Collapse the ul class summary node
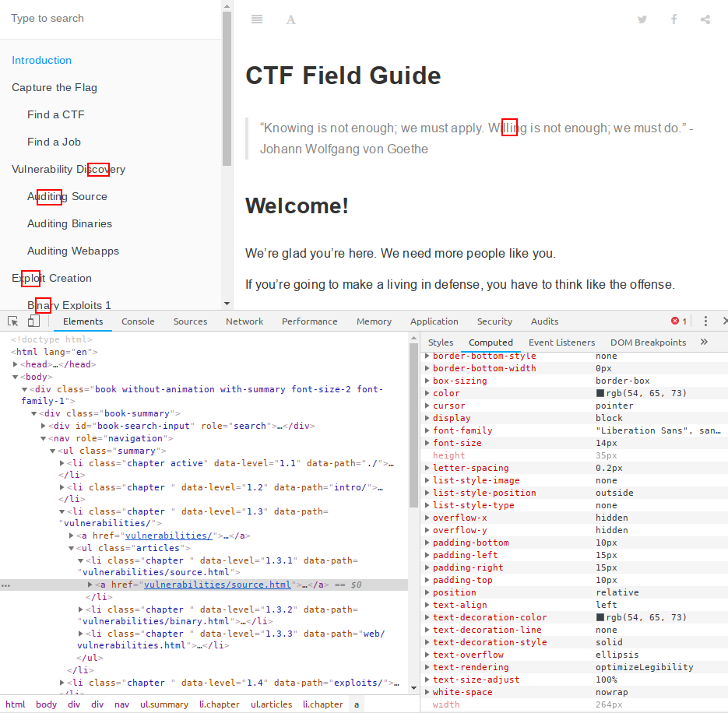Screen dimensions: 728x713 pyautogui.click(x=53, y=451)
